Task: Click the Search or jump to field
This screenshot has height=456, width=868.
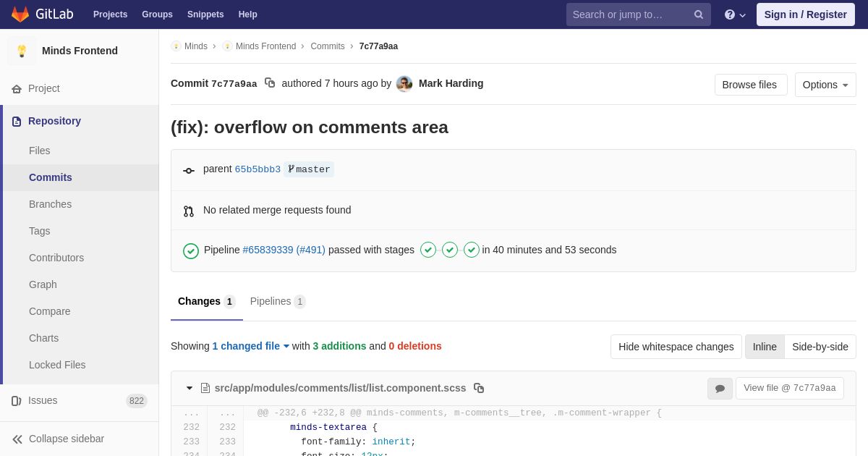Action: click(628, 14)
